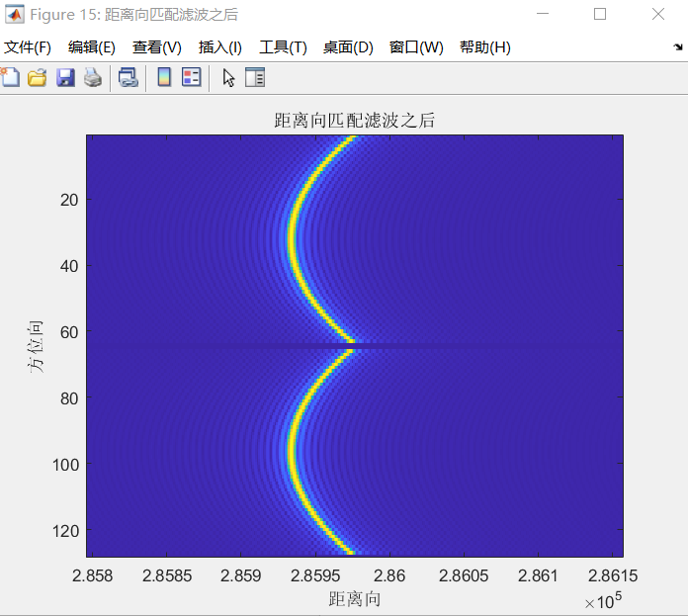This screenshot has width=688, height=616.
Task: Insert a legend using the toolbar icon
Action: 192,77
